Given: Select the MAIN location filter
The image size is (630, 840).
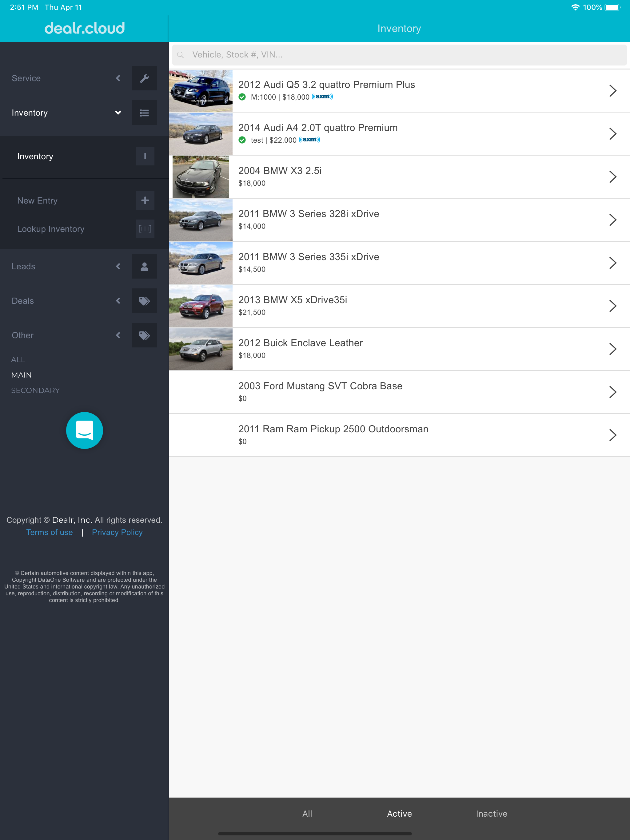Looking at the screenshot, I should coord(21,375).
